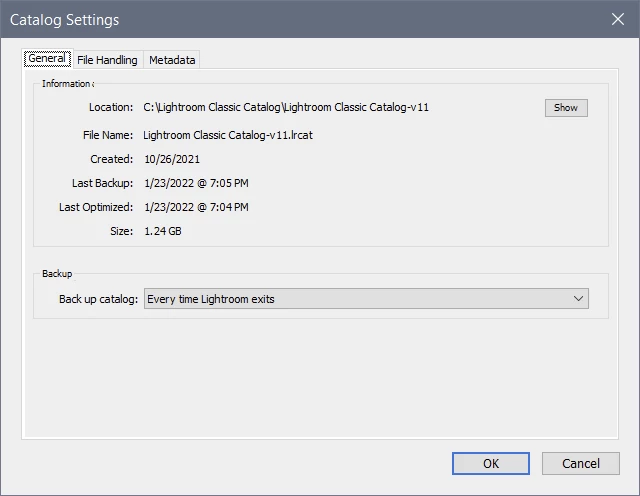640x496 pixels.
Task: Click the Last Optimized time 7:04 PM
Action: [229, 207]
